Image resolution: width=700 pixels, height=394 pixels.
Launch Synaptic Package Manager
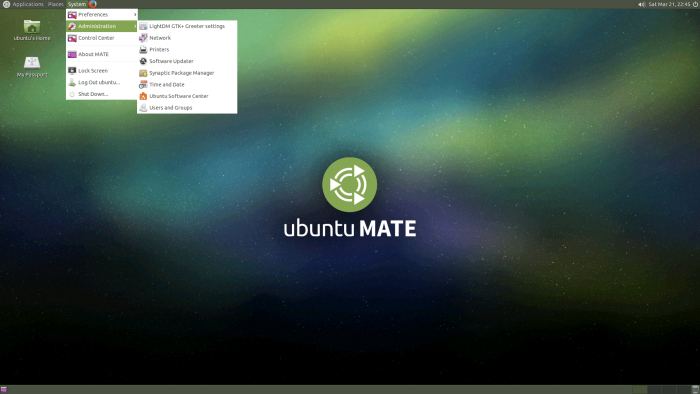click(x=187, y=73)
